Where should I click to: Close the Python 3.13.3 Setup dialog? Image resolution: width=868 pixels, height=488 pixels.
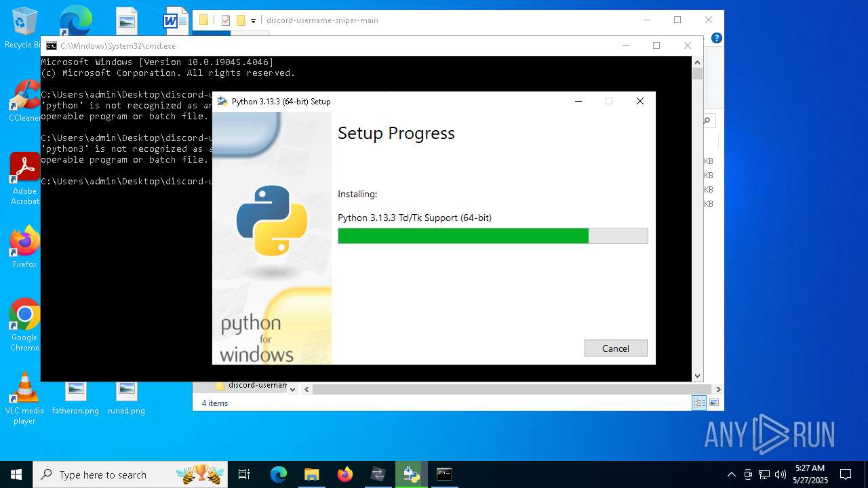click(x=639, y=102)
